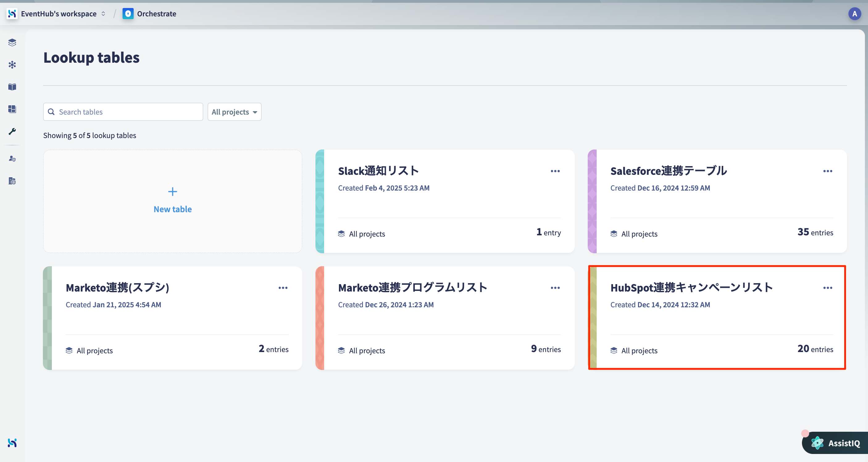
Task: Click the New table link
Action: [173, 209]
